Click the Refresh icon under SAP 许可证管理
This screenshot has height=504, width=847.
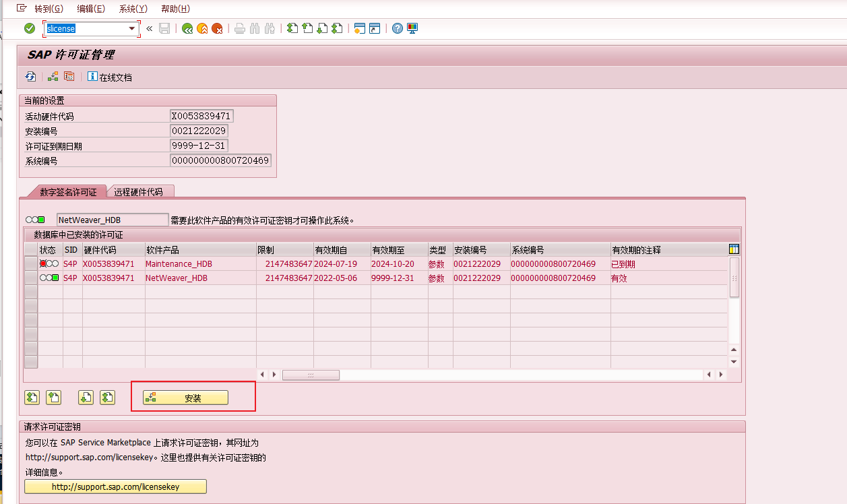[x=30, y=77]
